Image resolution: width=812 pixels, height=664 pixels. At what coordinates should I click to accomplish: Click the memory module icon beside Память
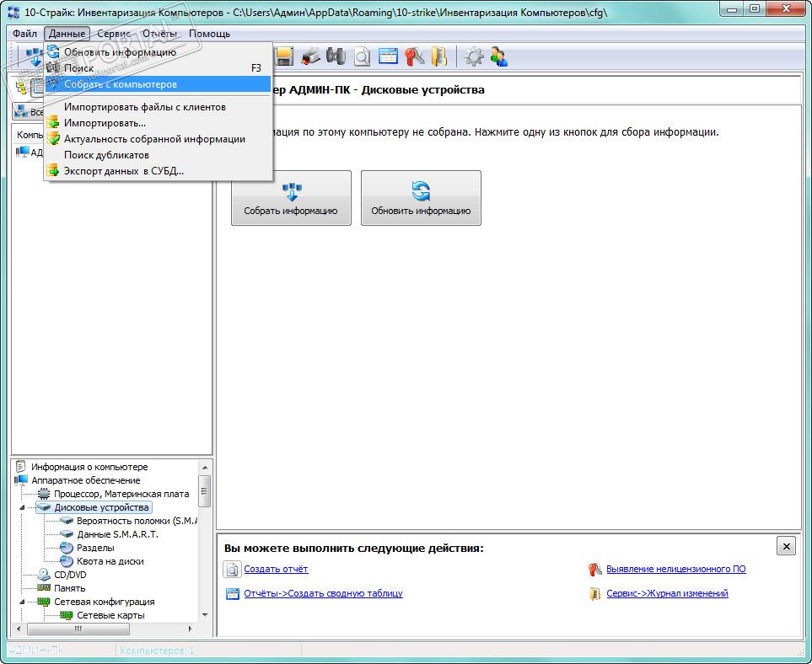coord(44,588)
